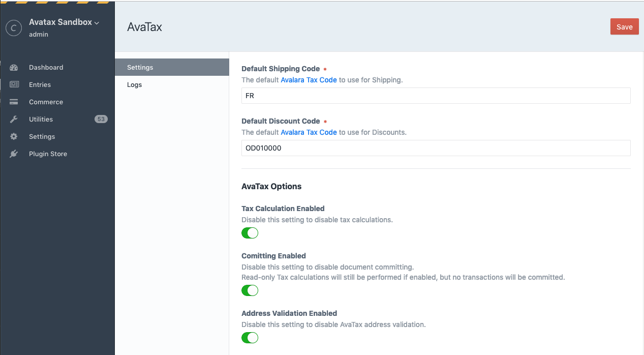Click the Utilities 53 badge

tap(101, 120)
